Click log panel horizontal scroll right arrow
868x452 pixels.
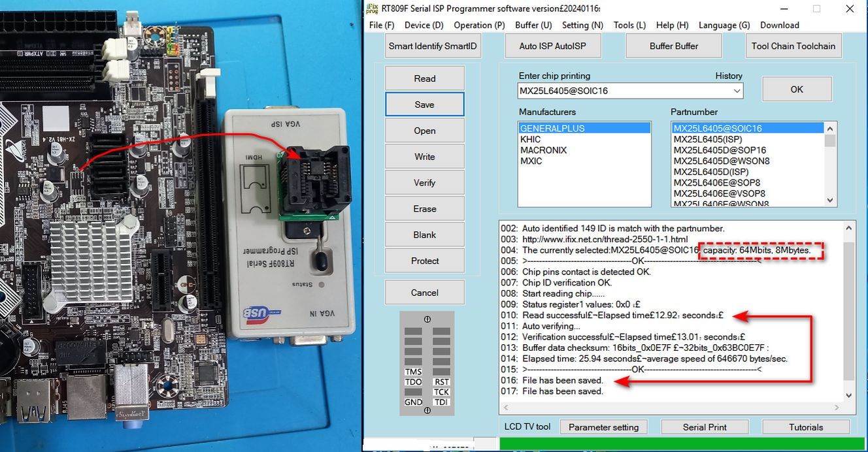click(837, 408)
